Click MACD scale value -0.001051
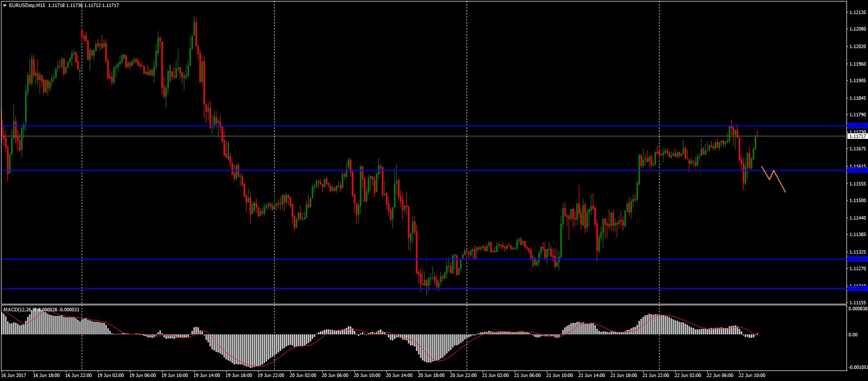This screenshot has height=381, width=868. pyautogui.click(x=858, y=367)
